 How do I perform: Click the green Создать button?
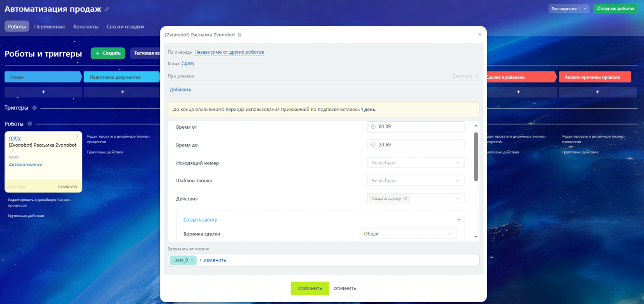click(x=108, y=53)
